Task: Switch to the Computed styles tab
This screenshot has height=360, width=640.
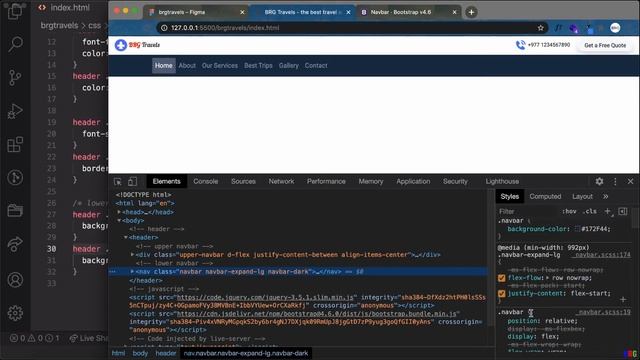Action: pos(545,196)
